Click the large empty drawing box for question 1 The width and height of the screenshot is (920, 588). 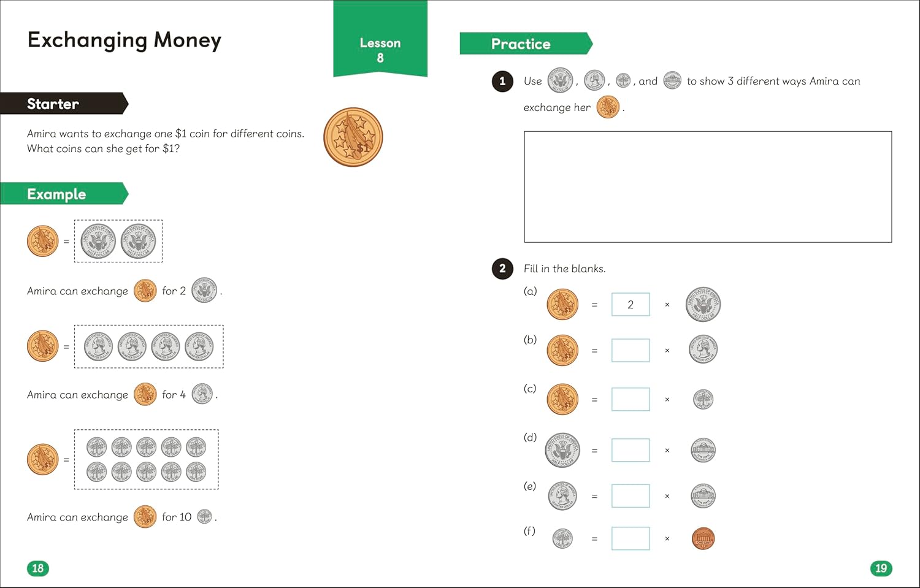[x=708, y=187]
